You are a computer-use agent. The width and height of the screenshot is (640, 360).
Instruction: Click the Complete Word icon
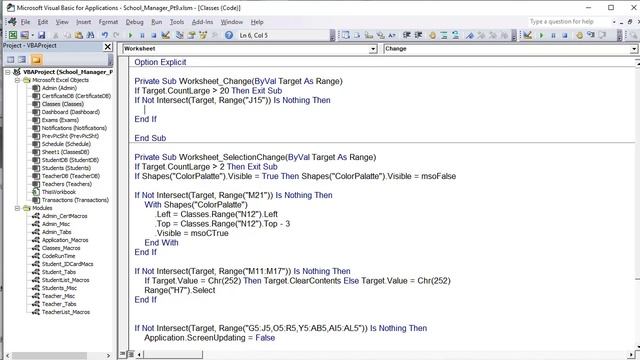tap(392, 36)
